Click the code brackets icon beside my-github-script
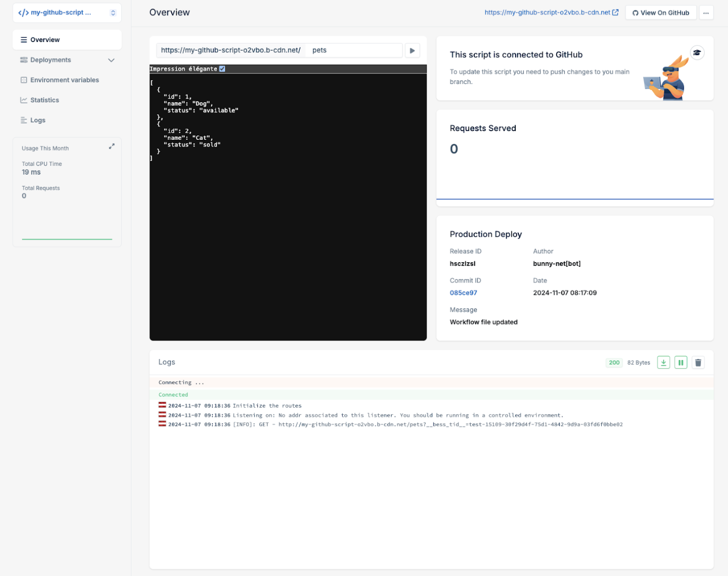Screen dimensions: 728x576 23,12
